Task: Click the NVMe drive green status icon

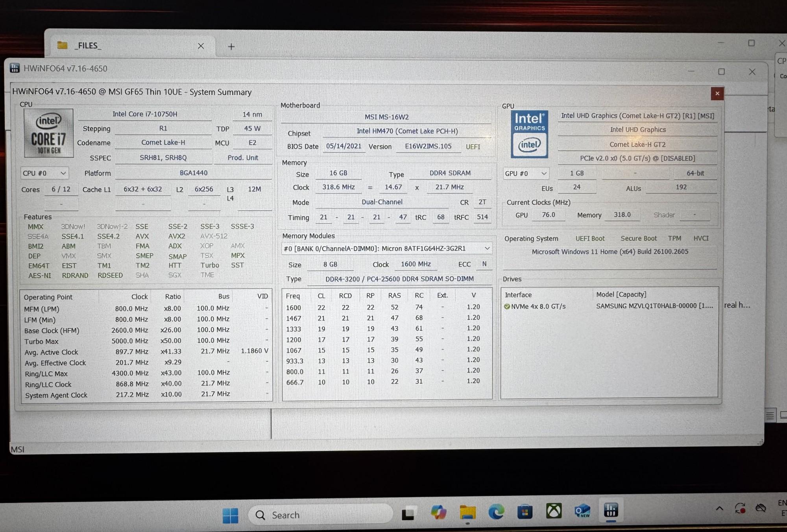Action: tap(507, 306)
